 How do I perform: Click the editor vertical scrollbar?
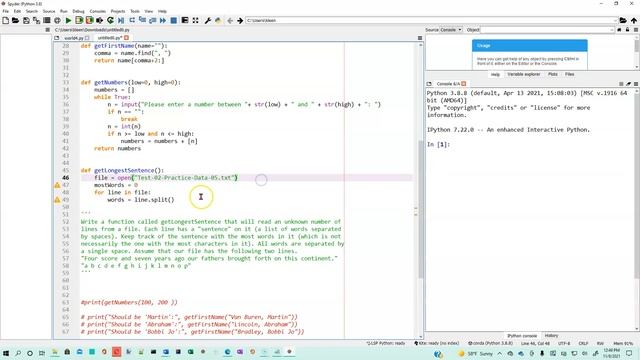click(420, 209)
